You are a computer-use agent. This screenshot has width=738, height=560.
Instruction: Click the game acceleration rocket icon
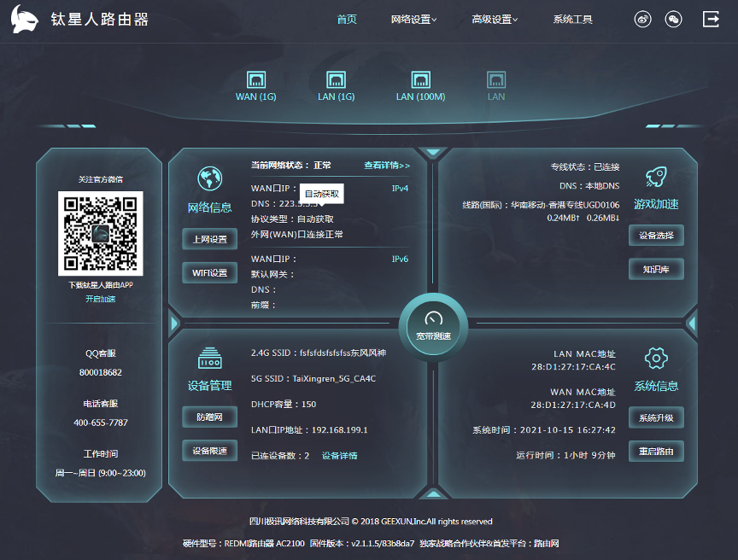pos(656,177)
